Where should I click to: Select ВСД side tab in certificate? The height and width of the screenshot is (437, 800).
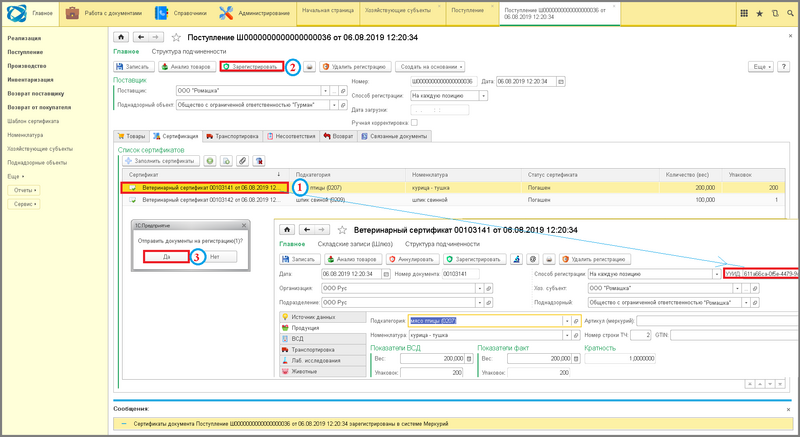pos(323,339)
